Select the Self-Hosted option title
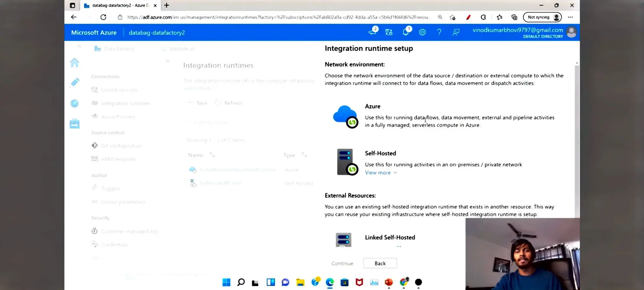 pos(380,153)
